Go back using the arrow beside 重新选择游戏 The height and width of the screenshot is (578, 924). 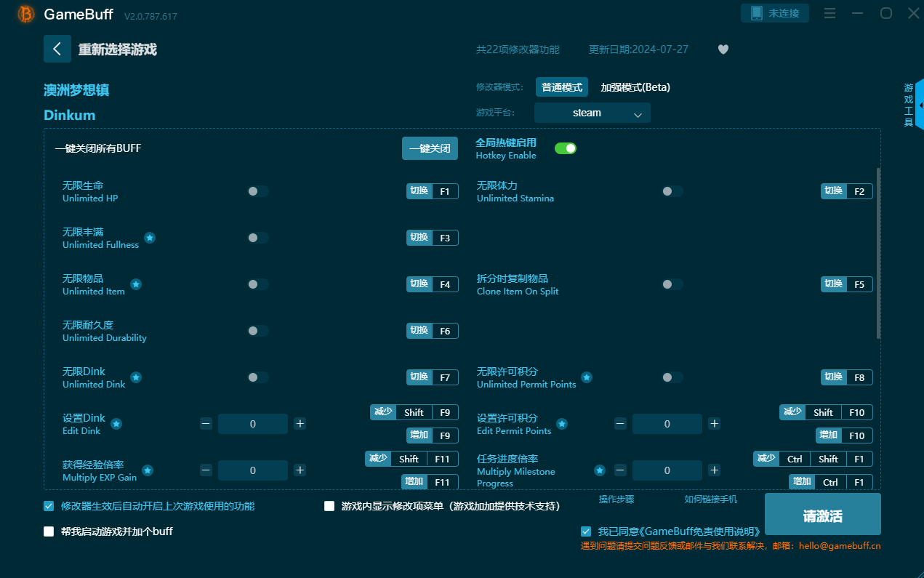[57, 49]
